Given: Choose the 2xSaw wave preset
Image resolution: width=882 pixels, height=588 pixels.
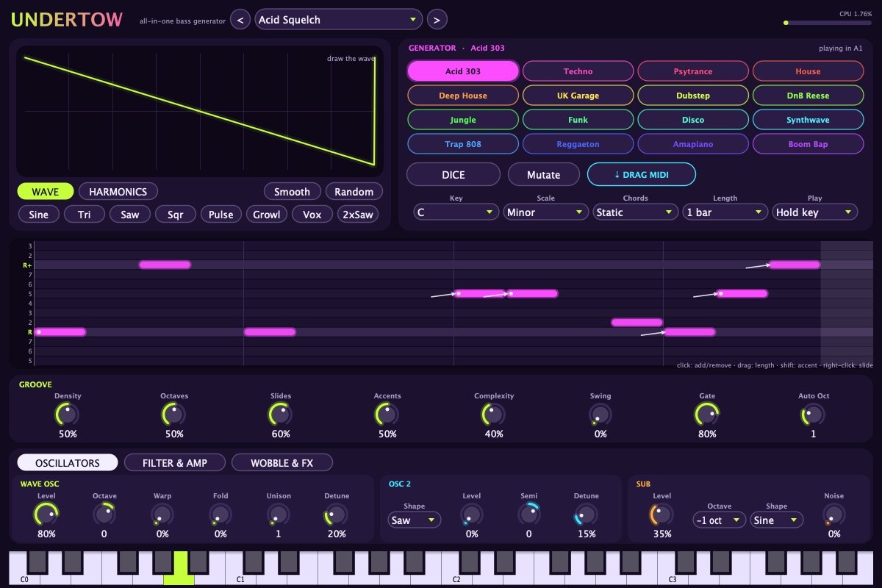Looking at the screenshot, I should (358, 215).
